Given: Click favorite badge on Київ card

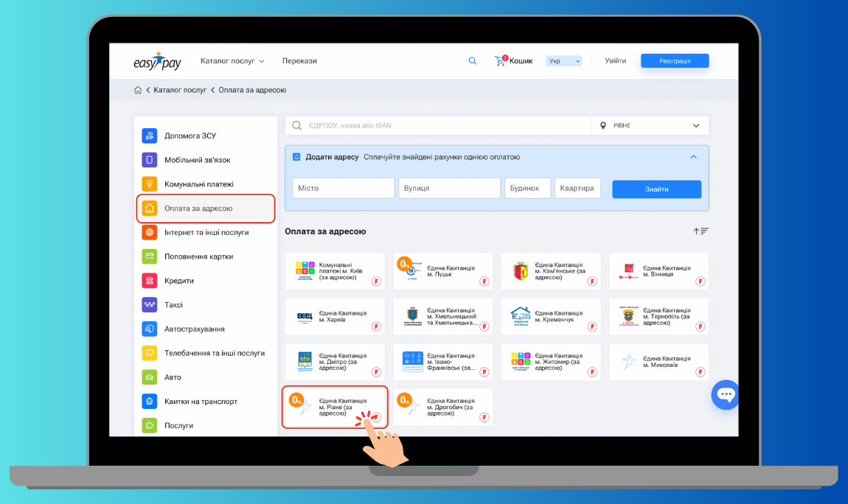Looking at the screenshot, I should point(376,281).
